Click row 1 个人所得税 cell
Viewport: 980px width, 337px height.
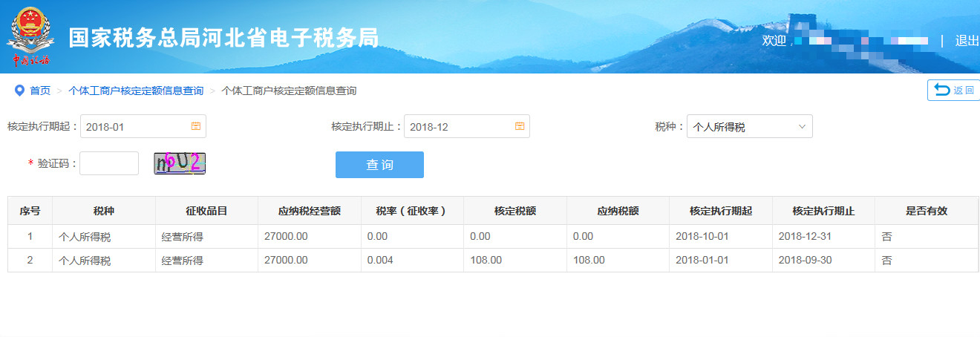pyautogui.click(x=104, y=237)
